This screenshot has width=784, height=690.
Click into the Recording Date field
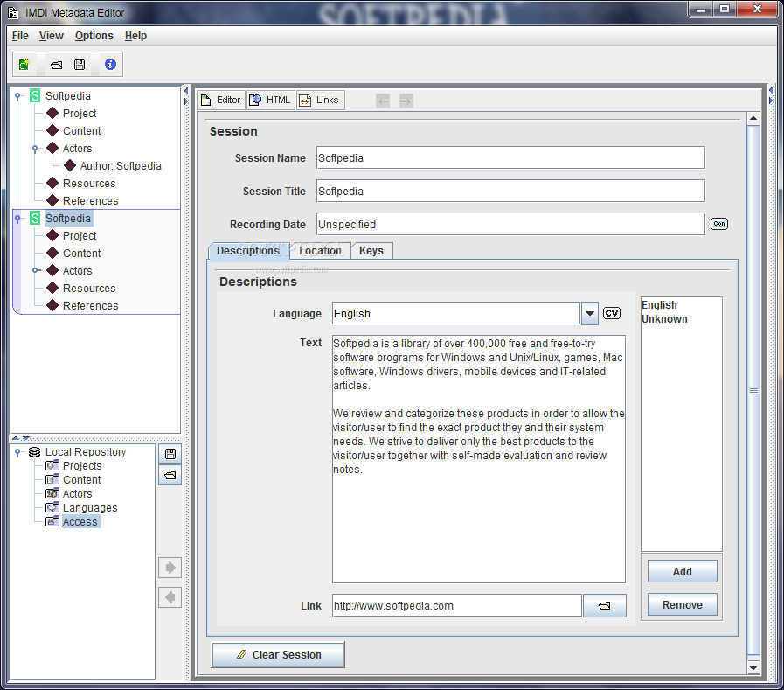(510, 224)
